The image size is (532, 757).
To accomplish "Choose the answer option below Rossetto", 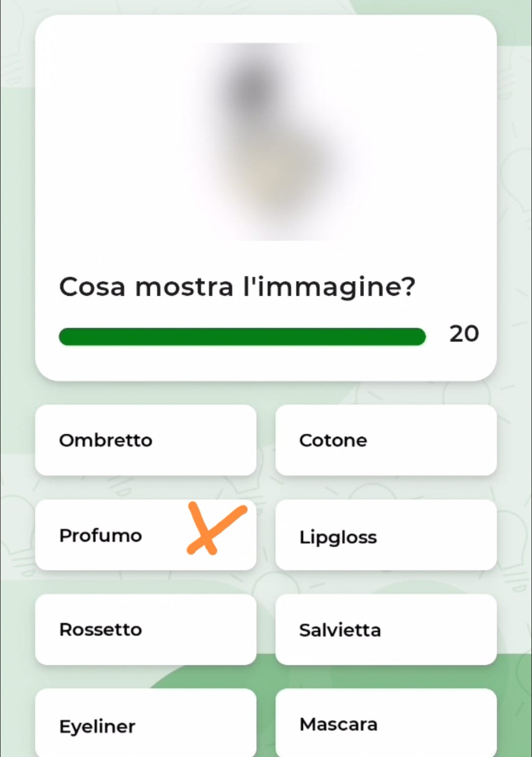I will [145, 724].
